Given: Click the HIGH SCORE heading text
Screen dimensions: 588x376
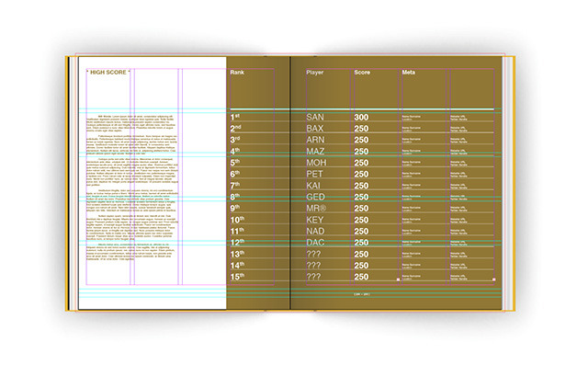Looking at the screenshot, I should pos(108,72).
